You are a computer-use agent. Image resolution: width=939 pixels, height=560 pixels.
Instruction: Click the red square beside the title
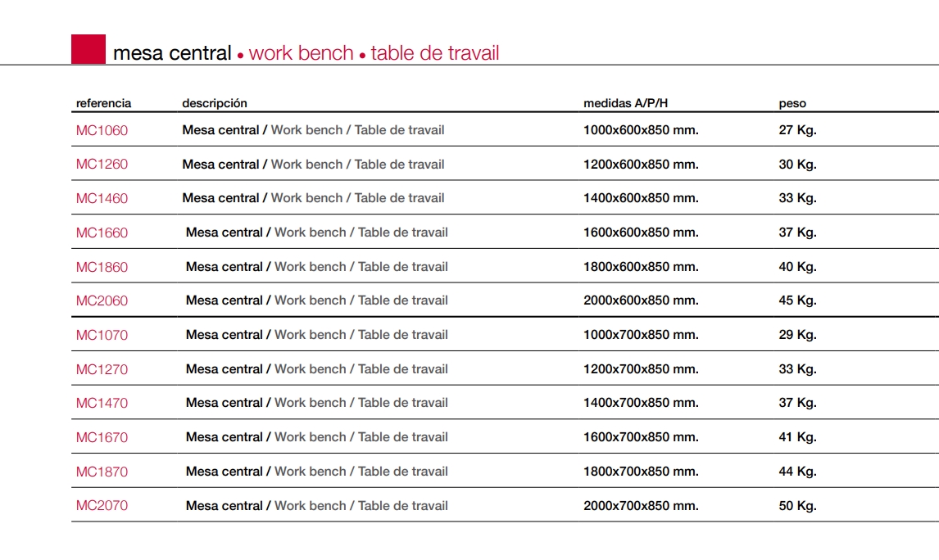click(x=88, y=49)
